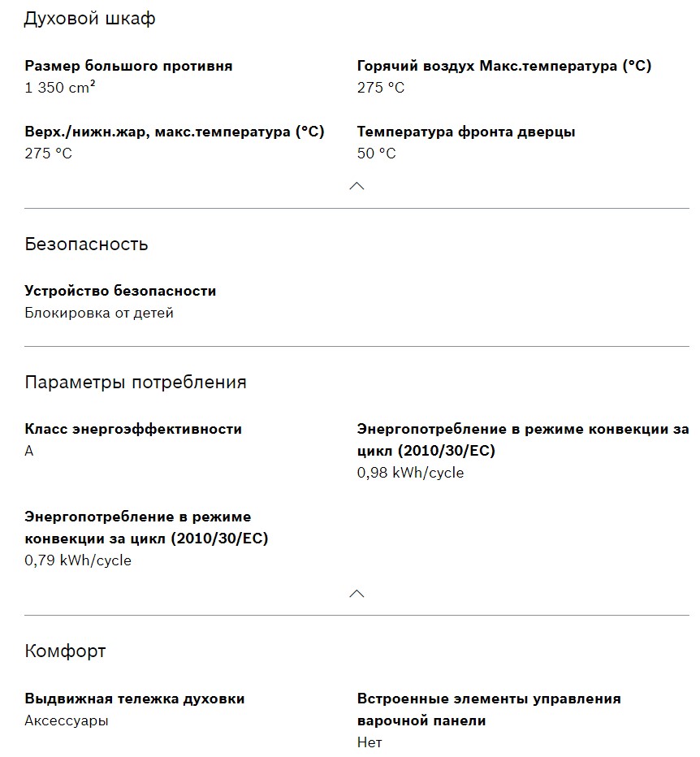The width and height of the screenshot is (700, 757).
Task: Collapse the Параметры потребления section chevron
Action: click(x=356, y=594)
